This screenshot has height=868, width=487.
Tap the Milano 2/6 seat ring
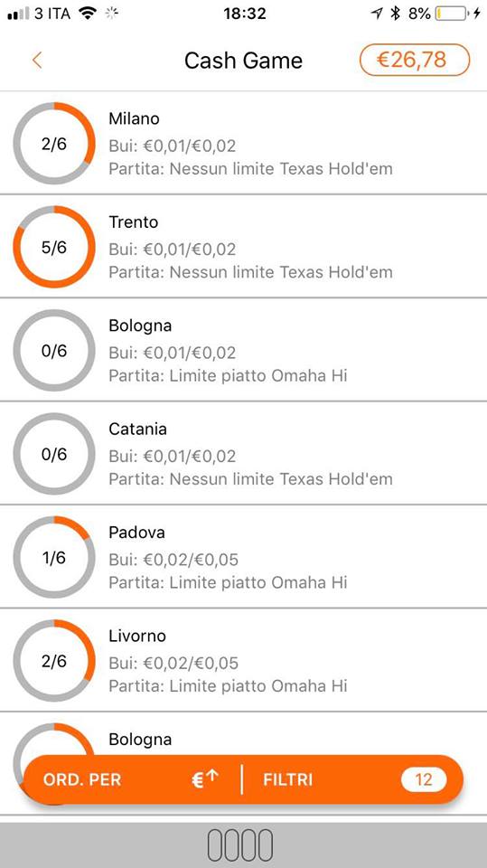(54, 144)
